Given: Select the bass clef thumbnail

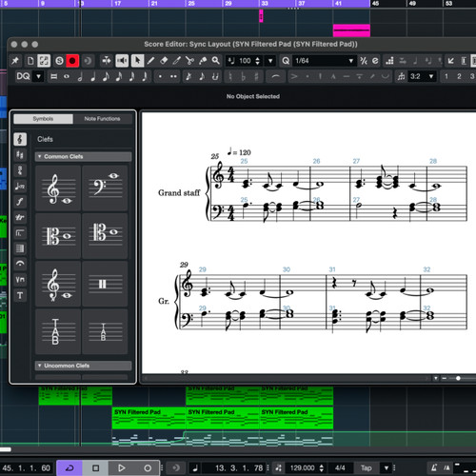Looking at the screenshot, I should (x=105, y=188).
